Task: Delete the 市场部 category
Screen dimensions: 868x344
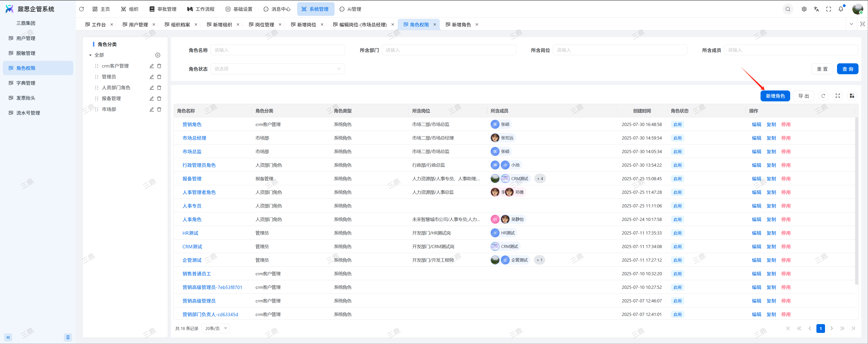Action: point(159,109)
